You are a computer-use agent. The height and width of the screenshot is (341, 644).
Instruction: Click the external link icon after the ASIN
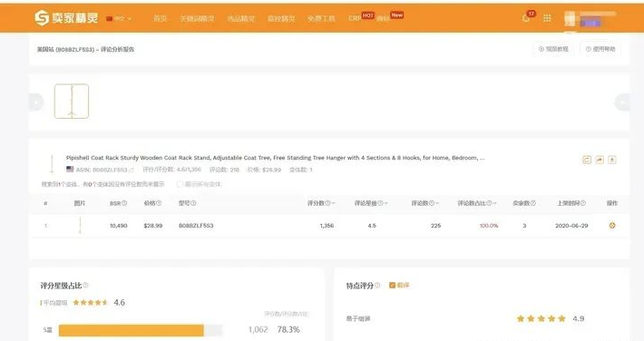(132, 170)
